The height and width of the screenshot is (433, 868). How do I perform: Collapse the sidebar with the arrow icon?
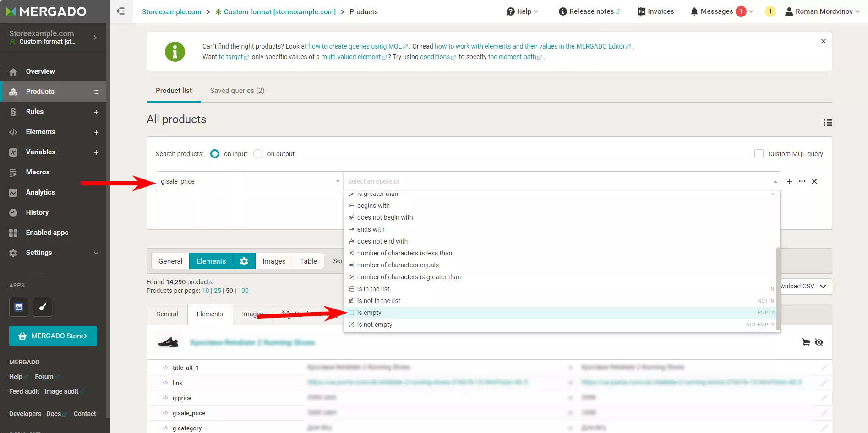pyautogui.click(x=121, y=11)
